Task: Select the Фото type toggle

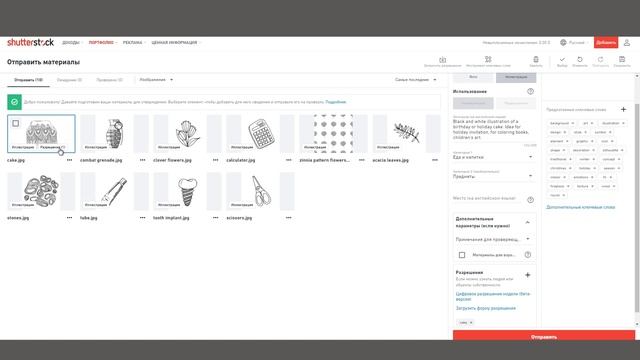Action: point(473,77)
